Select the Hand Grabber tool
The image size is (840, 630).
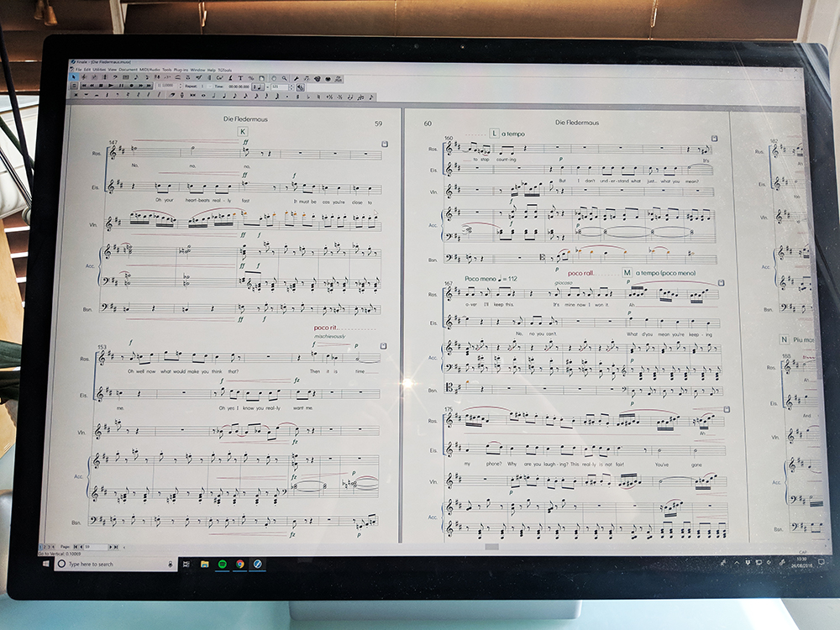click(x=273, y=78)
